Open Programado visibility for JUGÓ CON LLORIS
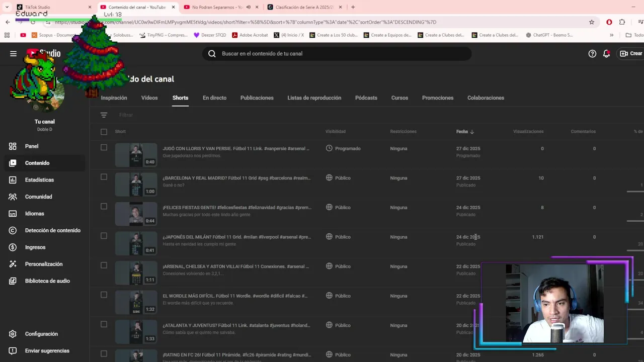This screenshot has width=644, height=362. tap(343, 149)
